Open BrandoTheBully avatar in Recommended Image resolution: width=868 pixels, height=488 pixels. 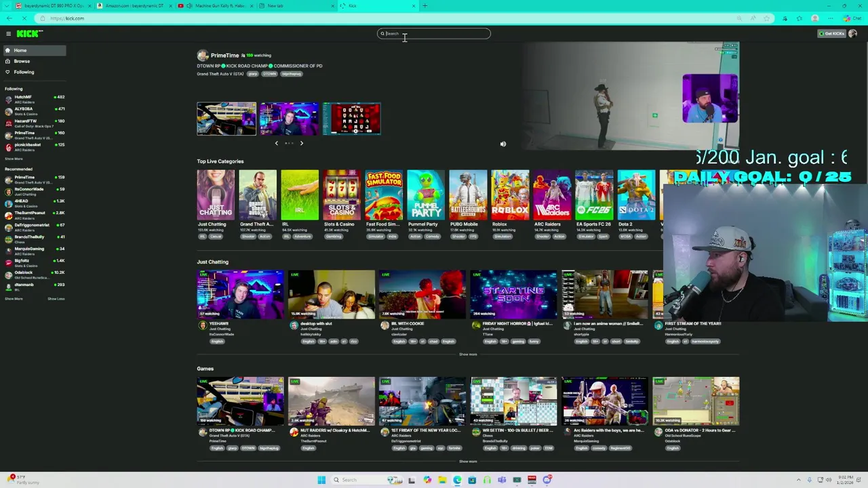click(9, 239)
